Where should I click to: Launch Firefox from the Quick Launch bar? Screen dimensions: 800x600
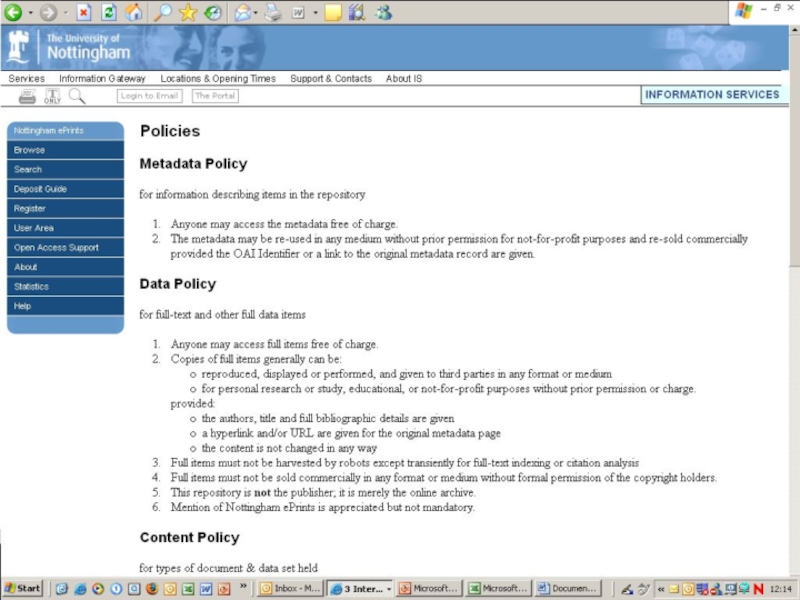152,588
